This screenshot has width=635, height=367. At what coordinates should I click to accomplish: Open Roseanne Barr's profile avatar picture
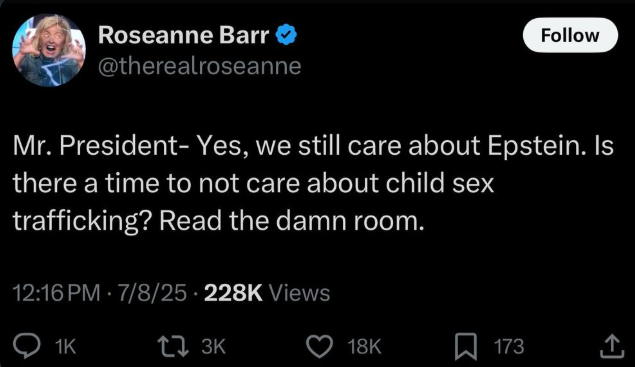(x=49, y=51)
